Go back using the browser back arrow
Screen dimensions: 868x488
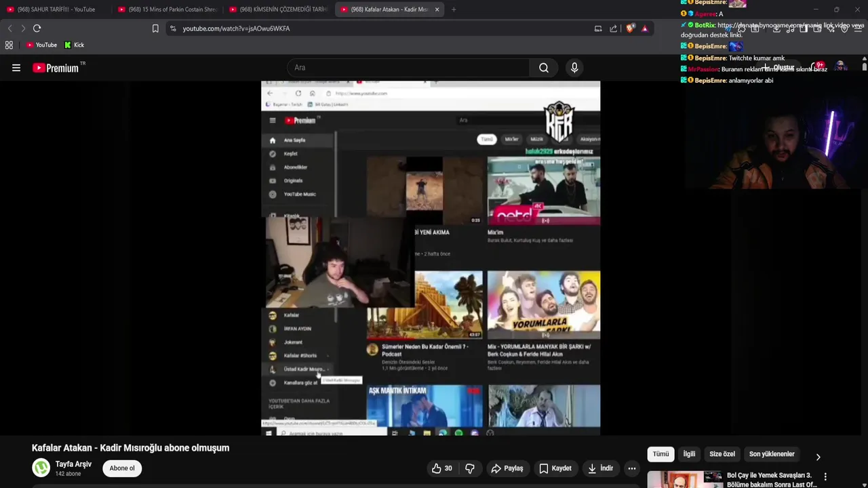9,28
